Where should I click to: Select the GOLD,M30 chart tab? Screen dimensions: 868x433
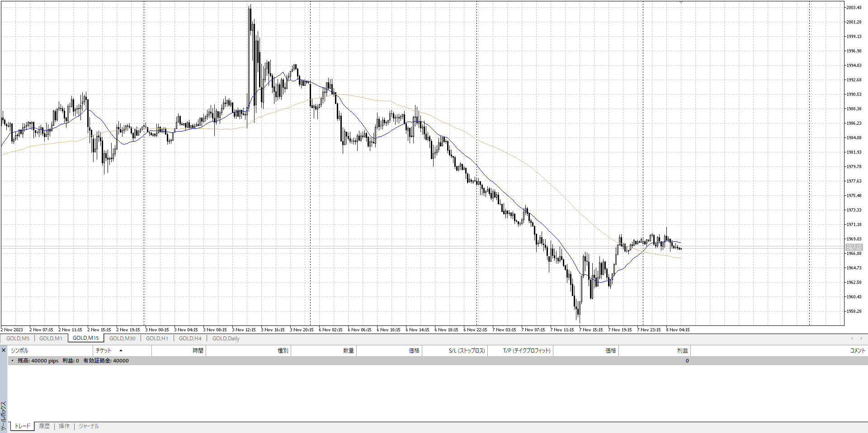tap(122, 339)
